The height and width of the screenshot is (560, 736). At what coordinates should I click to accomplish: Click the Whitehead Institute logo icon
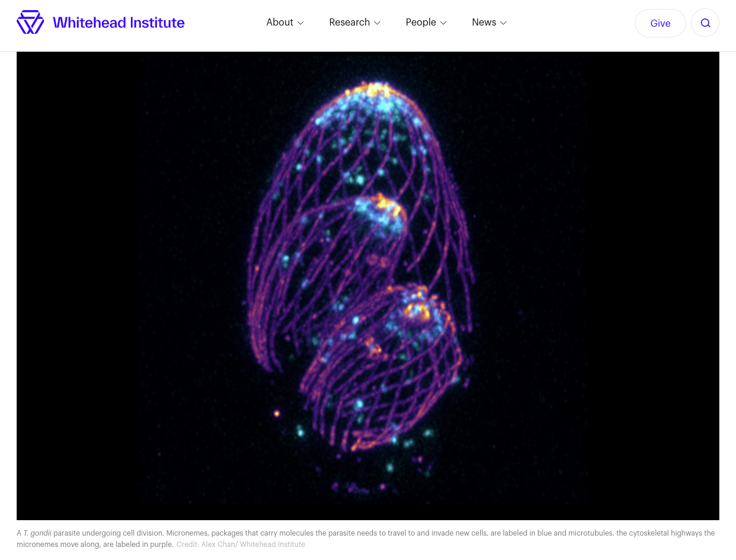point(30,23)
